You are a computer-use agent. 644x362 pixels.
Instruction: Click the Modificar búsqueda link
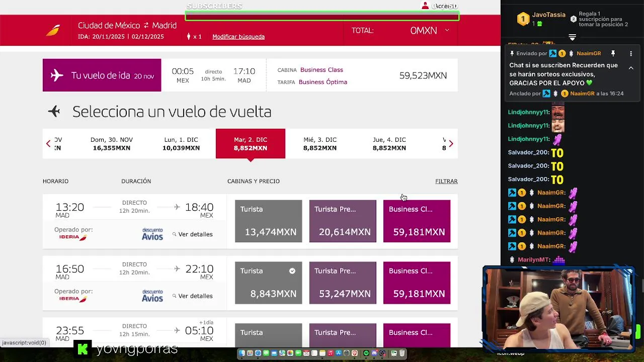tap(238, 37)
